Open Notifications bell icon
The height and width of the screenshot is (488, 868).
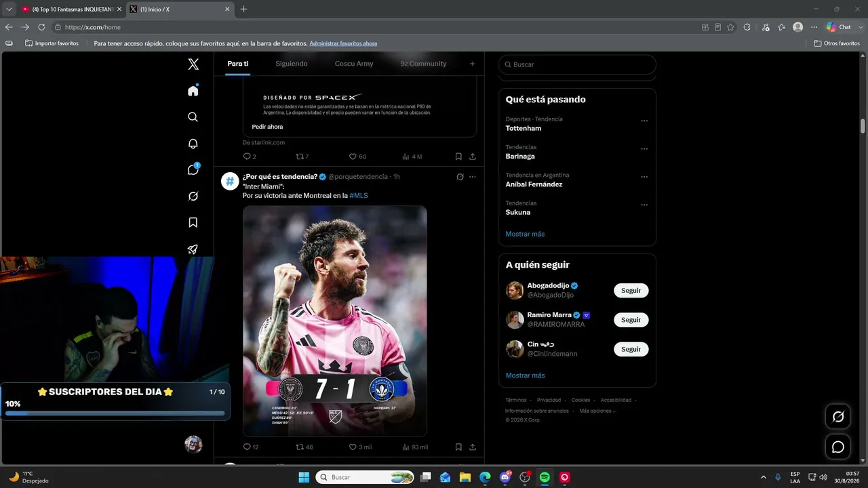click(x=193, y=144)
